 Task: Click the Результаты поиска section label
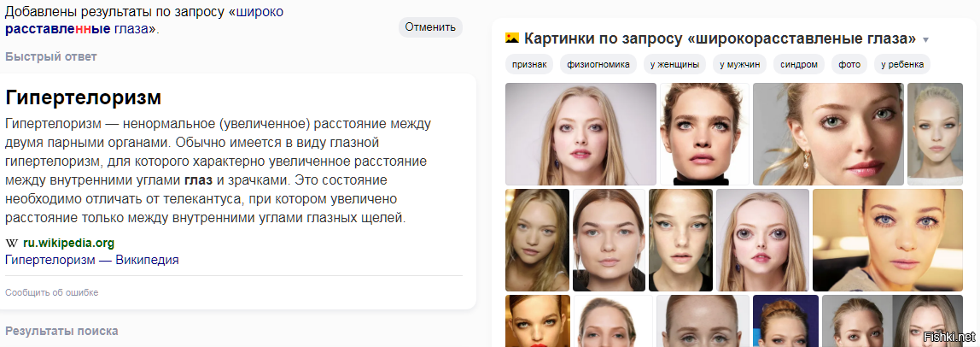click(61, 331)
